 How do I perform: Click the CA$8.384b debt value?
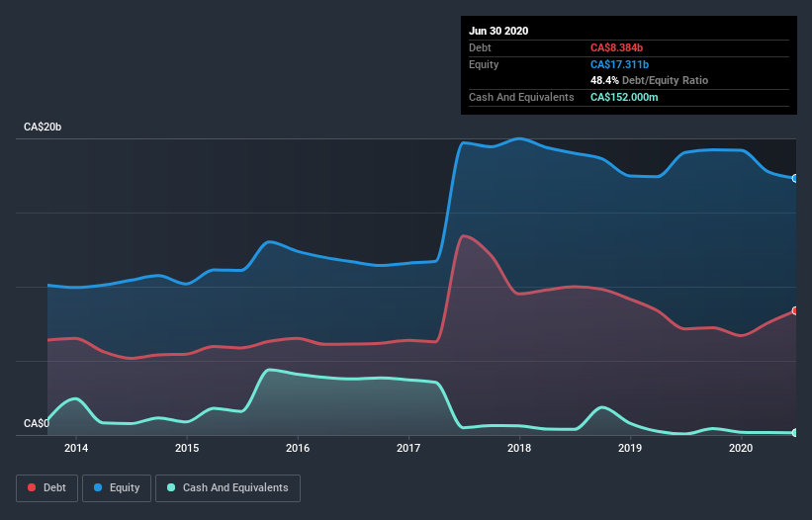pyautogui.click(x=616, y=47)
